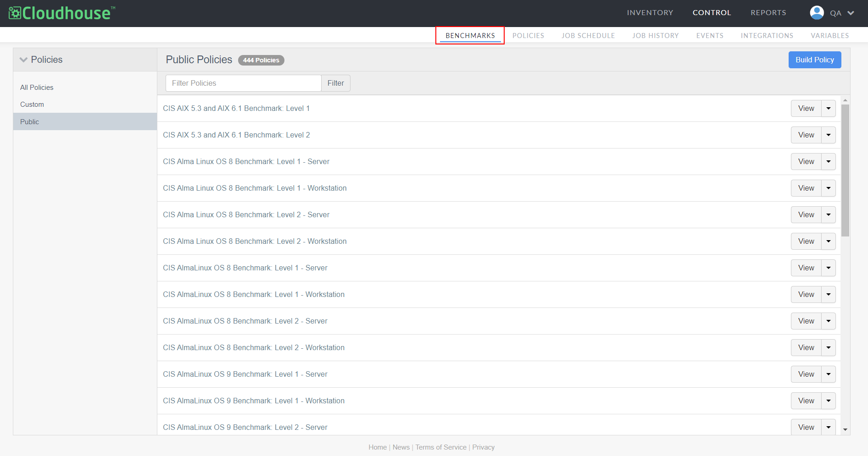
Task: Switch to the Policies tab
Action: click(x=528, y=36)
